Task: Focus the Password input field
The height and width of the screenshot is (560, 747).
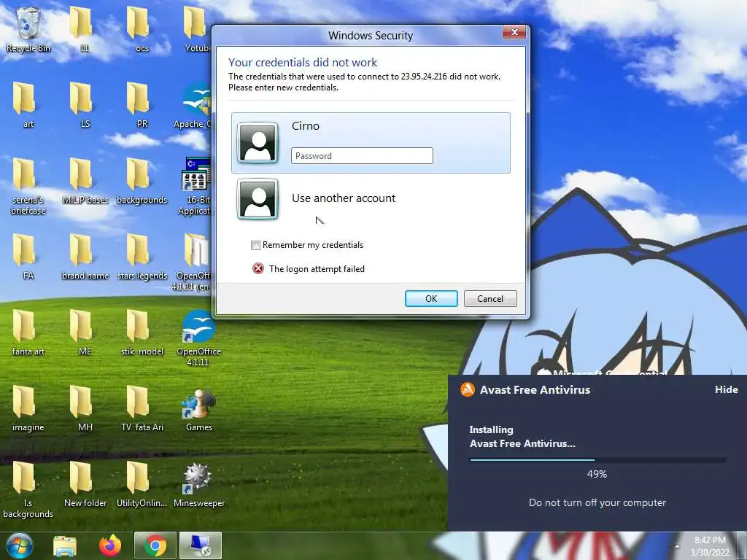Action: (362, 156)
